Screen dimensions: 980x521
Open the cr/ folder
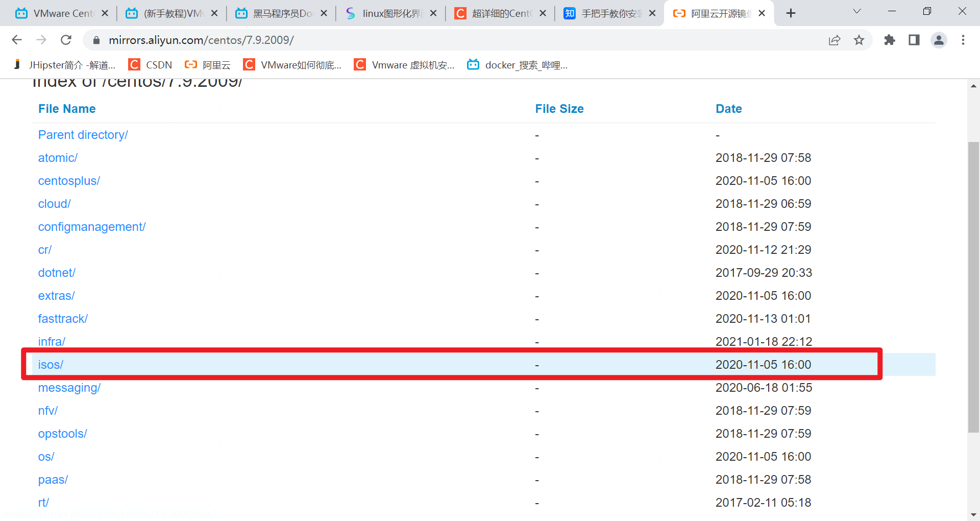pos(45,250)
